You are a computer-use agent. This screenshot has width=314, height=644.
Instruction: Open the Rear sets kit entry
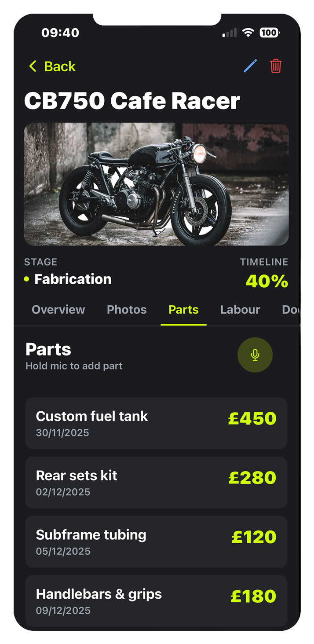[156, 483]
